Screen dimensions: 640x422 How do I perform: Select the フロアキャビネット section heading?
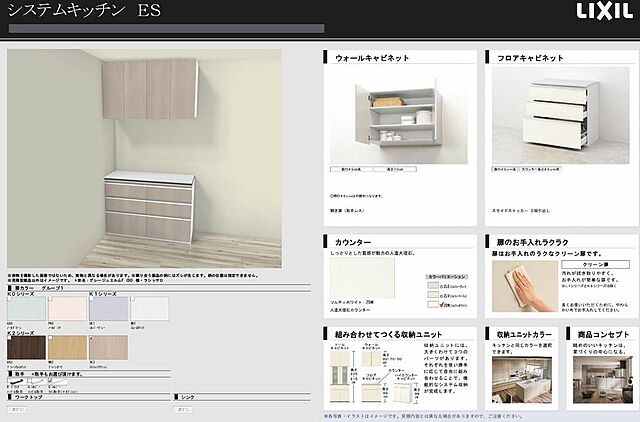(530, 58)
